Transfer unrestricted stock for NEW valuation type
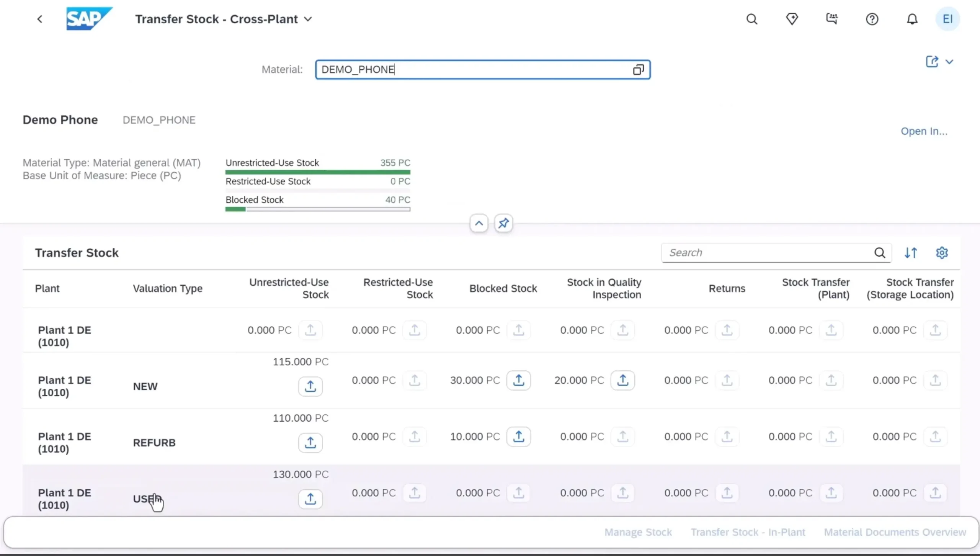980x556 pixels. tap(310, 386)
